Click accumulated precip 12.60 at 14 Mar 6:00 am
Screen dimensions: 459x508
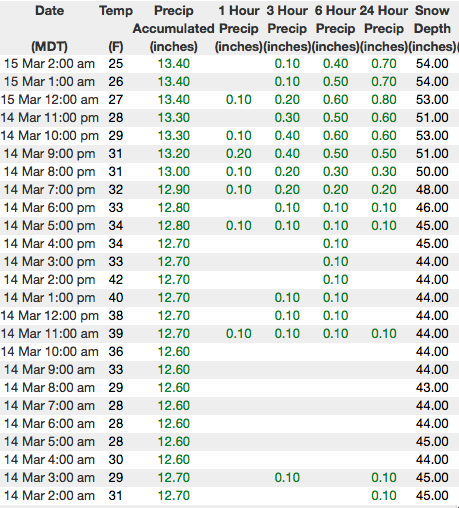tap(173, 424)
